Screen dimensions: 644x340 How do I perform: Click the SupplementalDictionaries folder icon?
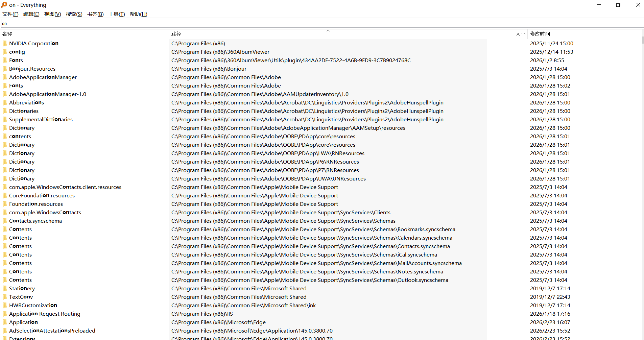click(5, 119)
